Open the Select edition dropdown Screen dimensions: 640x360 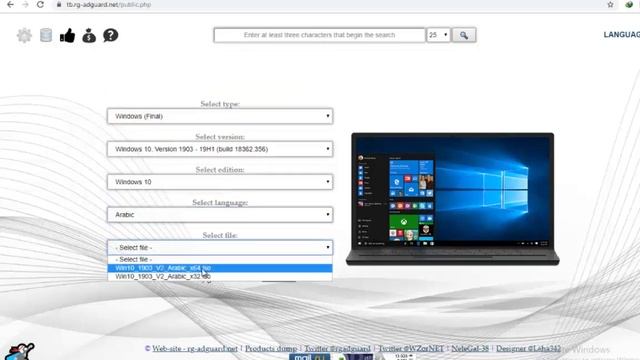click(x=220, y=182)
